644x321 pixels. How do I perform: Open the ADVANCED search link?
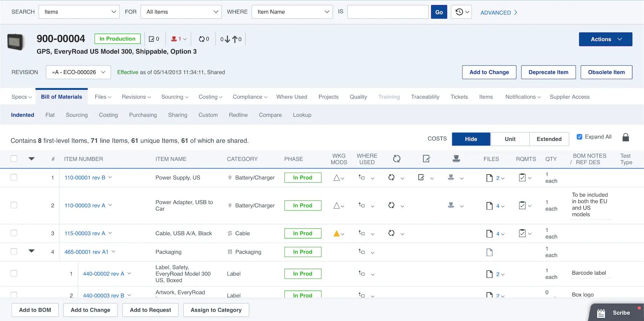click(x=499, y=12)
